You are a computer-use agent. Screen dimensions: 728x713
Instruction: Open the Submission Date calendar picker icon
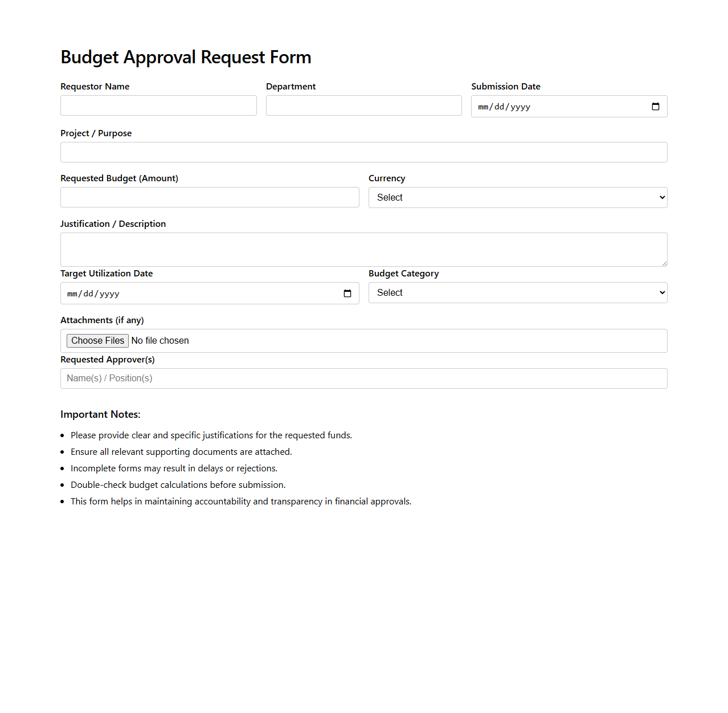point(655,107)
